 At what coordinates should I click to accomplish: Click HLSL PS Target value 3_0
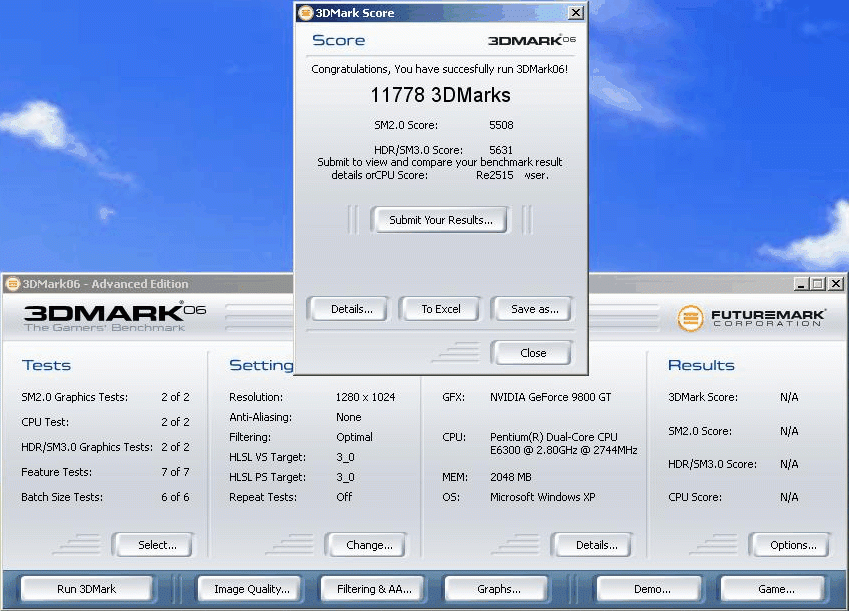click(345, 477)
